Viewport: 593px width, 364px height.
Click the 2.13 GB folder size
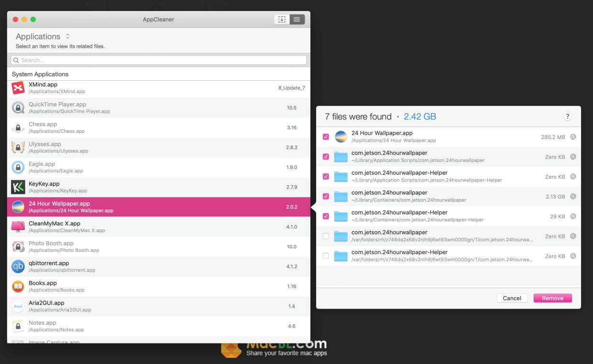click(x=555, y=196)
